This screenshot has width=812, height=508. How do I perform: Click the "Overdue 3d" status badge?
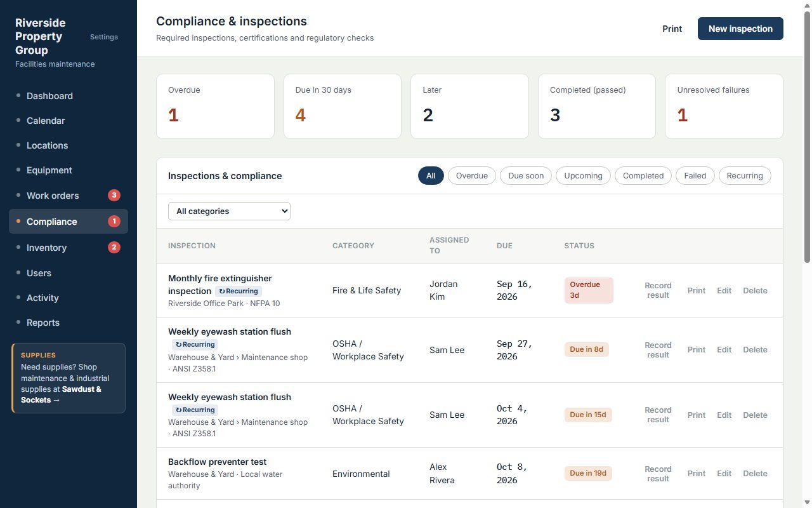click(x=589, y=290)
